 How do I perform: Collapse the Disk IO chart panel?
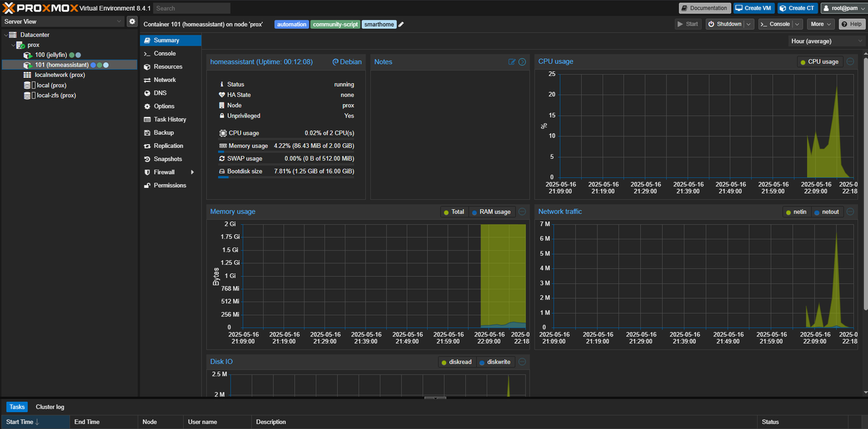pyautogui.click(x=522, y=362)
